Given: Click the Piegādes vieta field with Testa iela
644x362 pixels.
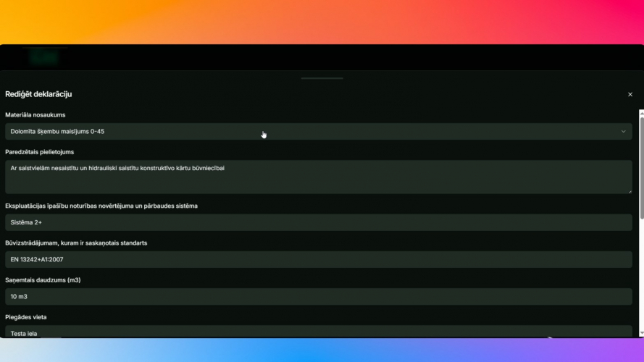Looking at the screenshot, I should click(318, 332).
